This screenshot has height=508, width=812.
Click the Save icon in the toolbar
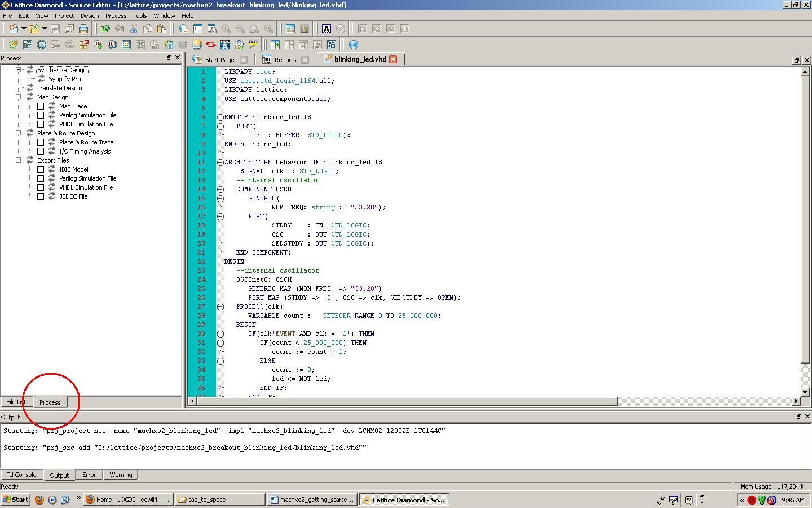click(55, 29)
